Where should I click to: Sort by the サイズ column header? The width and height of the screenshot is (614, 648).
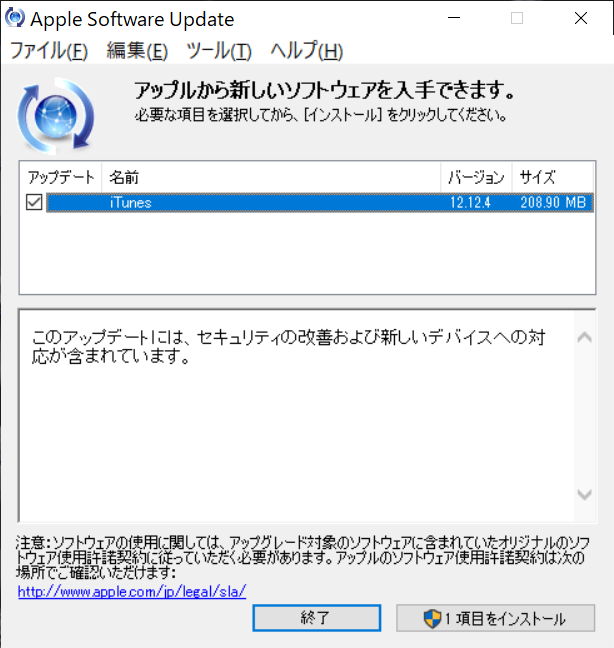552,177
